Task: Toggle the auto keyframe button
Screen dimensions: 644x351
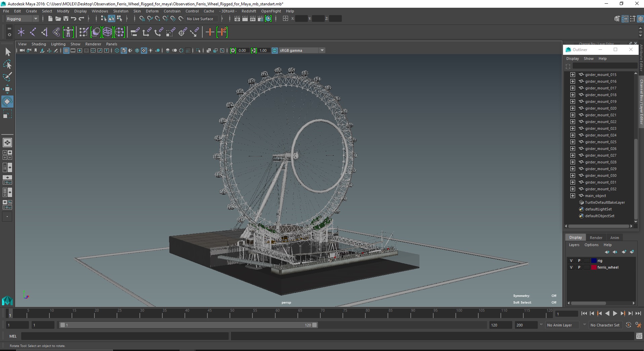Action: [x=629, y=325]
